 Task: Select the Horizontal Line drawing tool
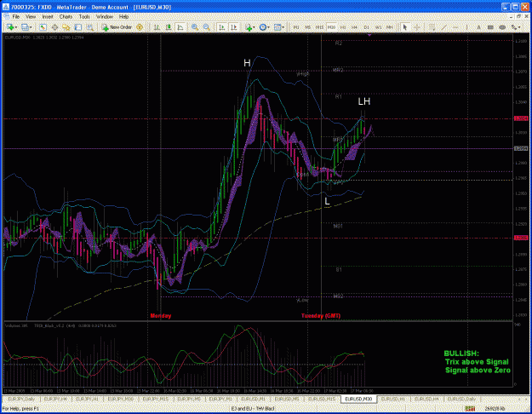tap(455, 27)
